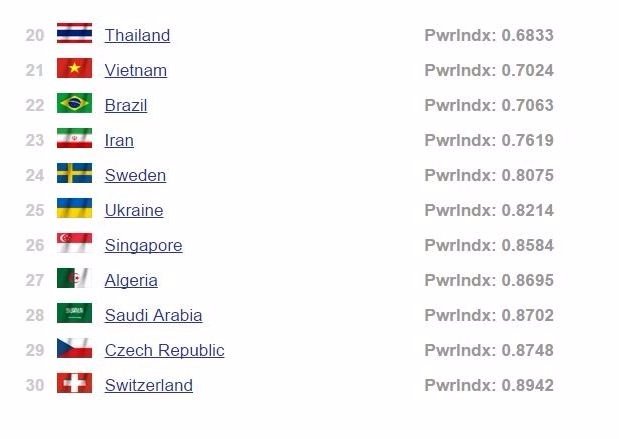
Task: Click the Vietnam flag icon
Action: pyautogui.click(x=74, y=69)
